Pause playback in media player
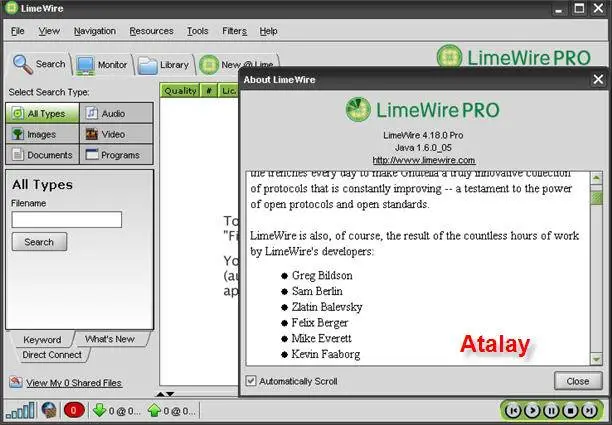This screenshot has width=612, height=425. coord(551,411)
